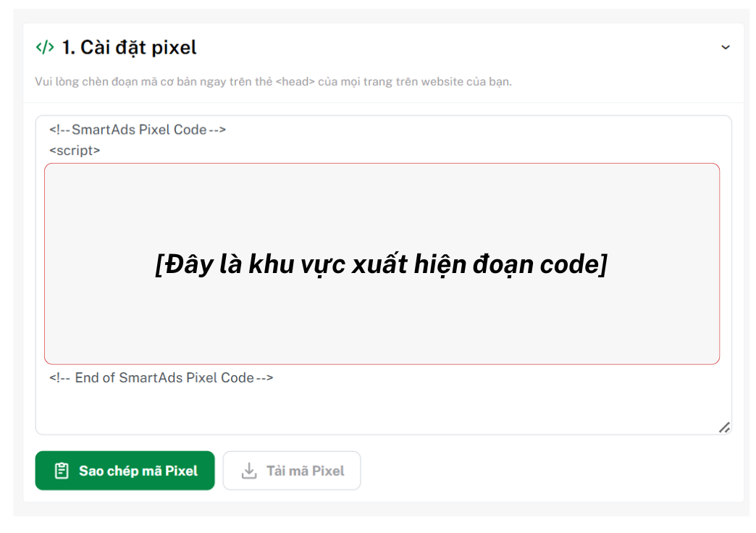Click the textarea resize grip icon

724,427
